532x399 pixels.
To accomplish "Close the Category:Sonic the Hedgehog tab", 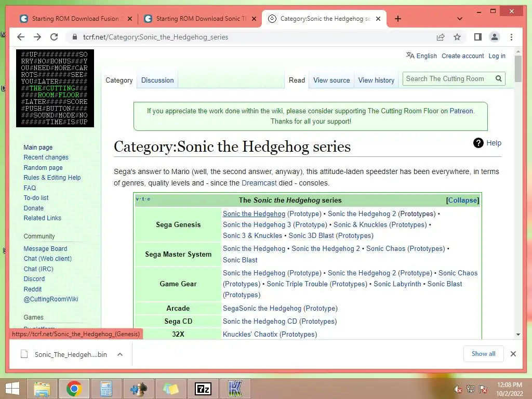I will [x=378, y=19].
